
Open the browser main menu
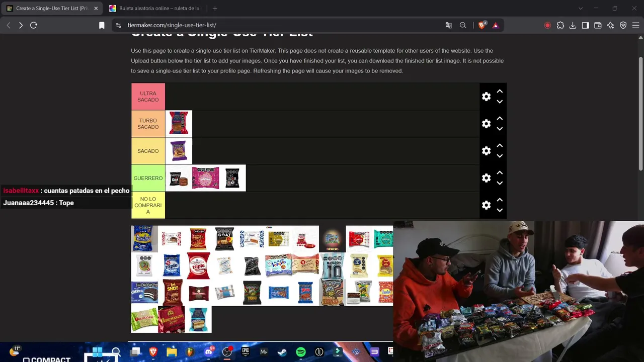click(636, 25)
